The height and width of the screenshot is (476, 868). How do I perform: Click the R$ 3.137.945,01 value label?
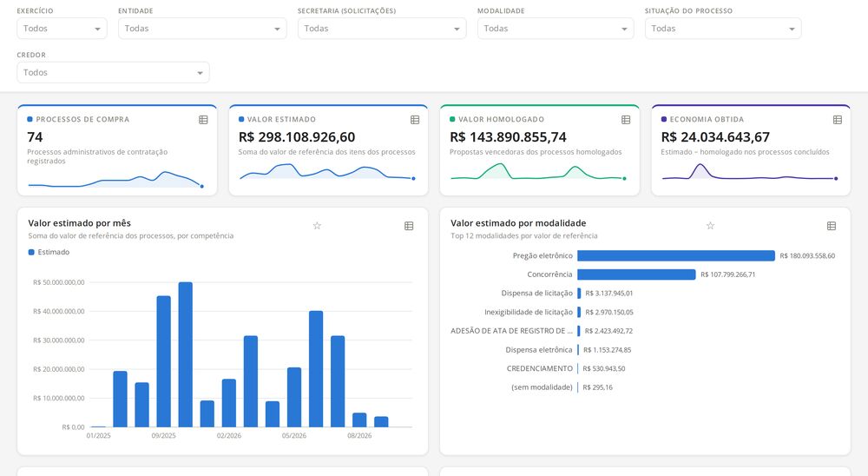click(x=609, y=293)
